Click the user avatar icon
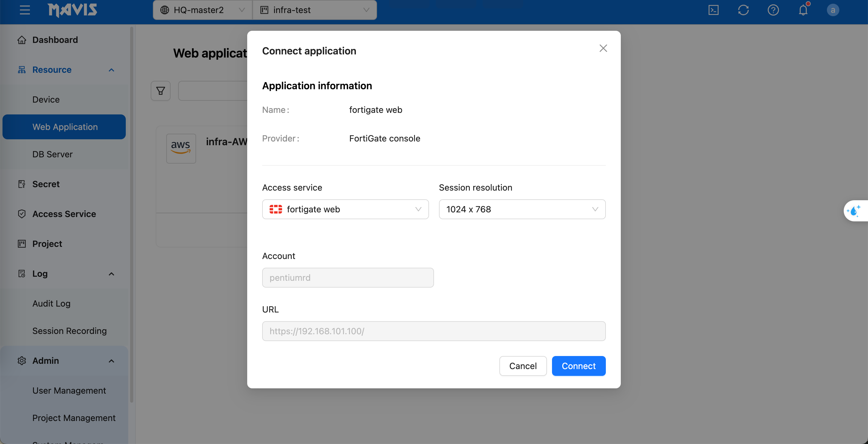This screenshot has height=444, width=868. 833,10
